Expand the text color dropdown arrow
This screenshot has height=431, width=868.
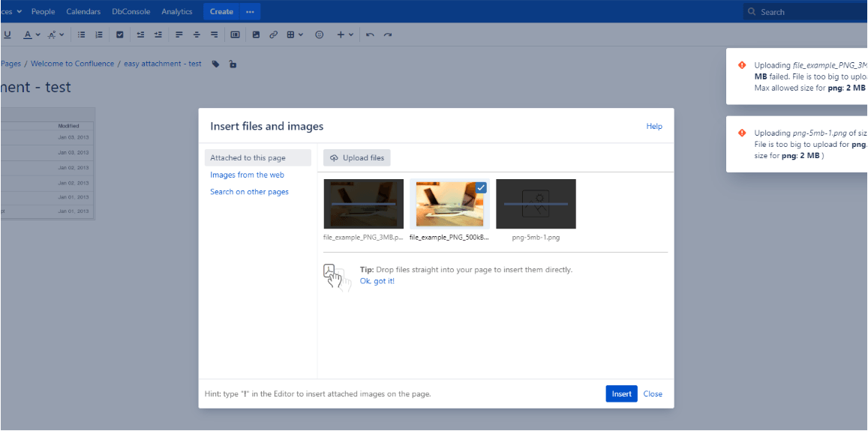tap(37, 34)
